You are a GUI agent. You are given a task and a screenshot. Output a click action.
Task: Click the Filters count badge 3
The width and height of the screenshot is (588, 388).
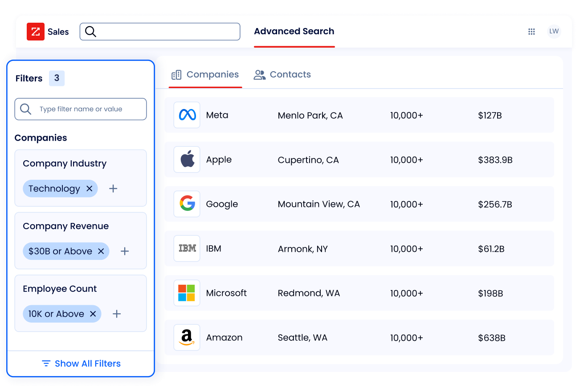[57, 78]
